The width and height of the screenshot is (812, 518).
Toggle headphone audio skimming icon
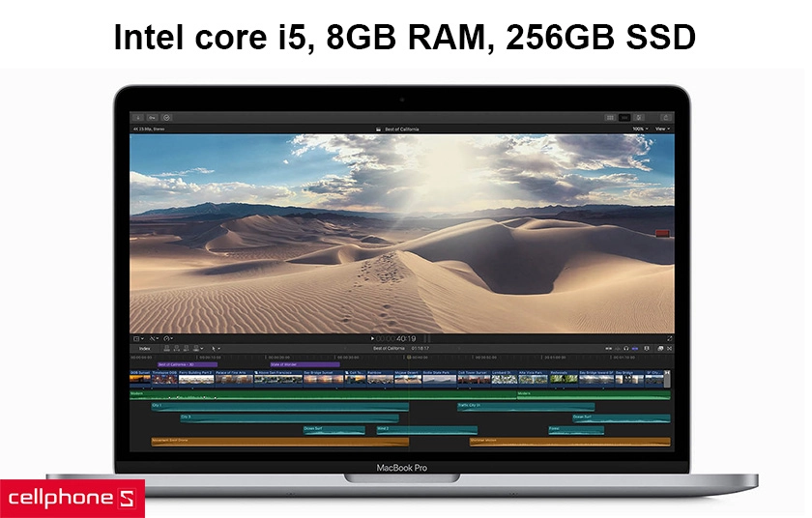click(x=626, y=348)
